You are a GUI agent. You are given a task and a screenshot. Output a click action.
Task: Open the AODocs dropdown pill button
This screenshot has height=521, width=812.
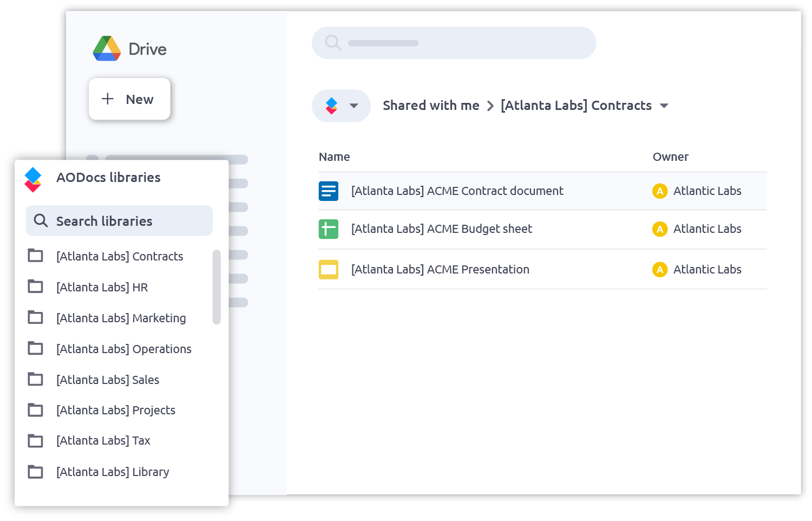341,106
